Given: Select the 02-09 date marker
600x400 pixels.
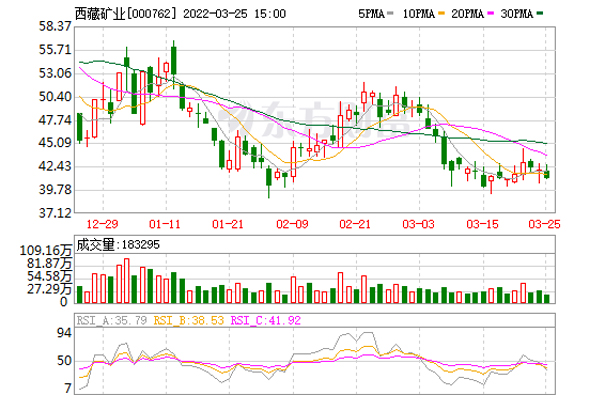Looking at the screenshot, I should click(x=291, y=225).
